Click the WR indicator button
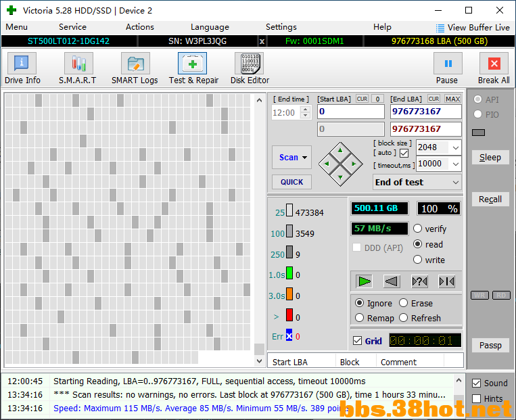Viewport: 516px width, 420px height. point(479,296)
